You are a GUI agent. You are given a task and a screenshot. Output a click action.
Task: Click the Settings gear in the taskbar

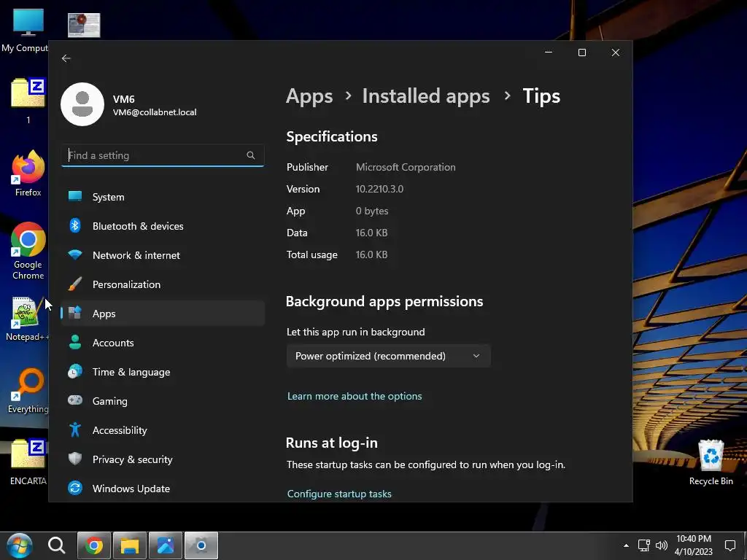[201, 545]
